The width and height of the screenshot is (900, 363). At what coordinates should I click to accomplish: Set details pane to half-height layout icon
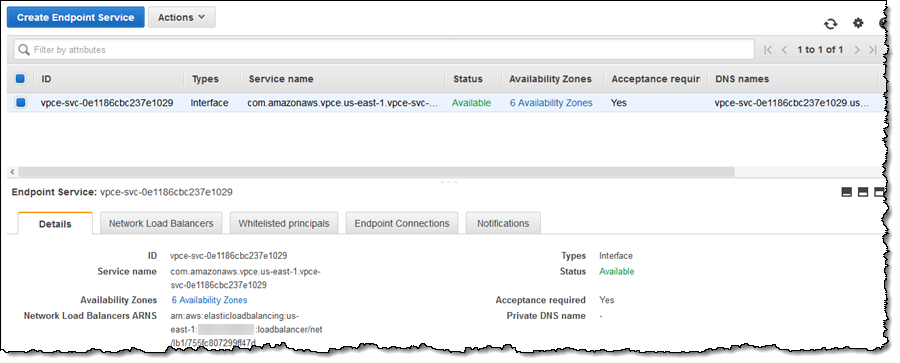pos(863,192)
